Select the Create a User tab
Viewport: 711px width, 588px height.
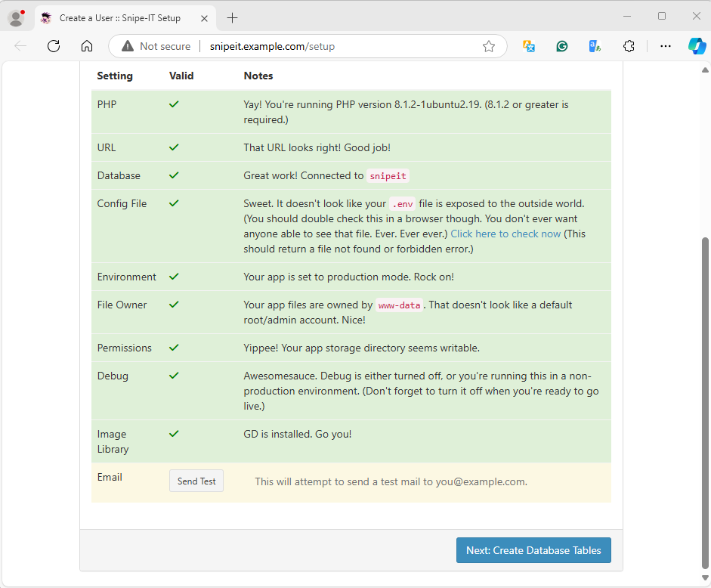point(119,18)
